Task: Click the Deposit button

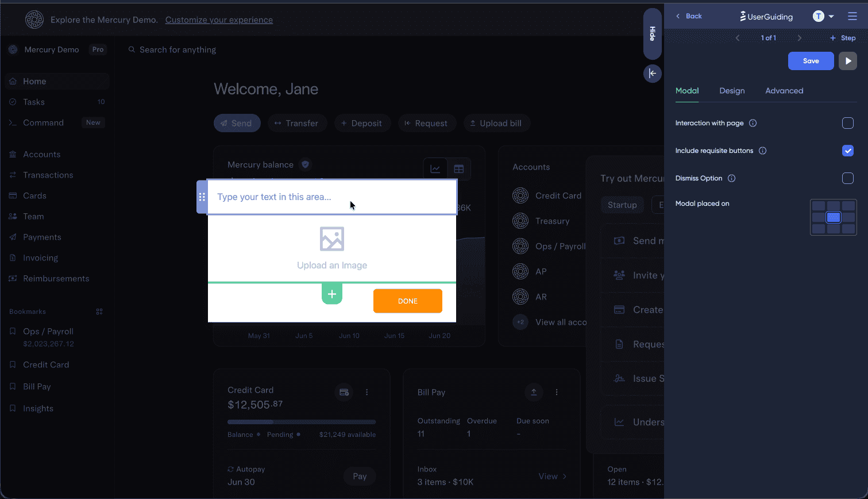Action: [362, 123]
